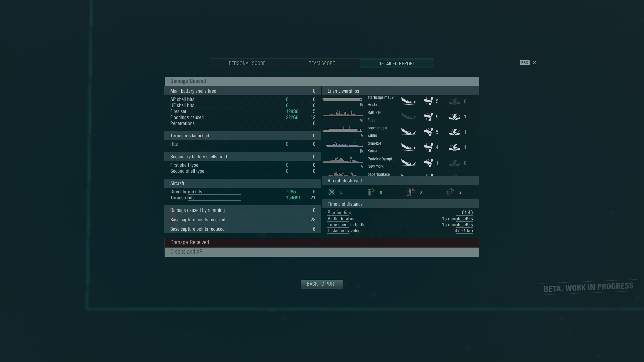The width and height of the screenshot is (644, 362).
Task: Click the Back to Port button
Action: [x=322, y=284]
